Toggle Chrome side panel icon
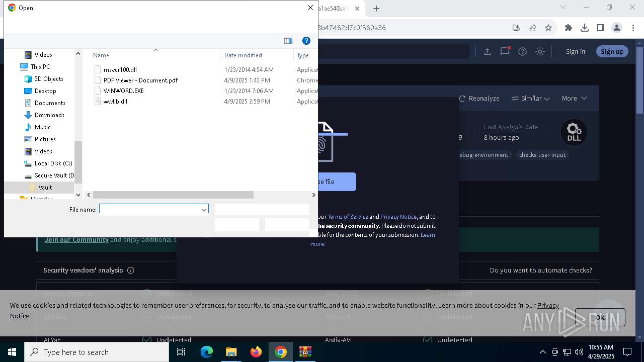644x362 pixels. pos(601,28)
